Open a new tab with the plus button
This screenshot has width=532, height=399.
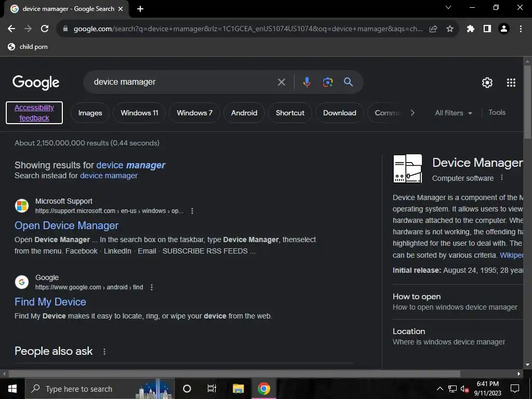140,9
